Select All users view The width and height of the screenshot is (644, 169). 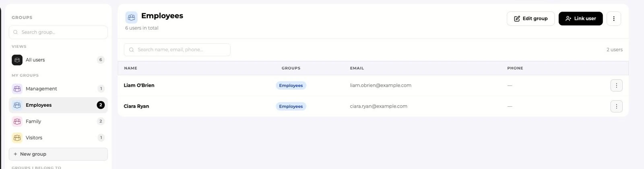coord(58,60)
